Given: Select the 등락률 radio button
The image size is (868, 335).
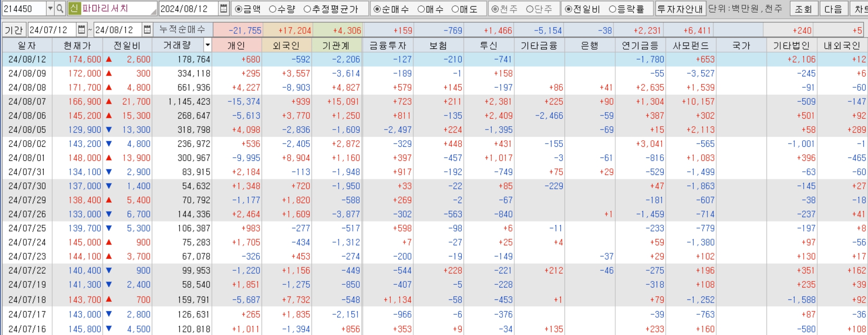Looking at the screenshot, I should click(x=612, y=9).
